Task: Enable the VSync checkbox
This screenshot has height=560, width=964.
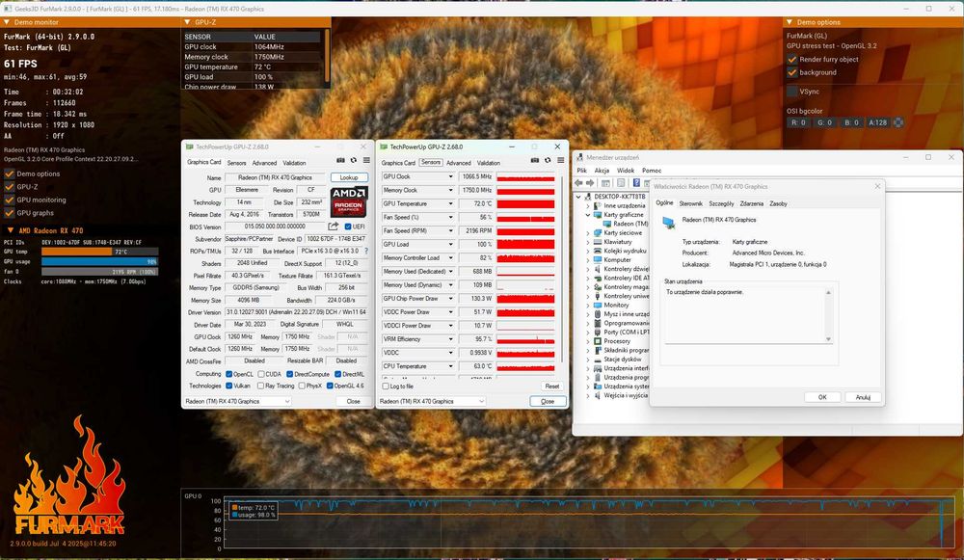Action: click(x=792, y=92)
